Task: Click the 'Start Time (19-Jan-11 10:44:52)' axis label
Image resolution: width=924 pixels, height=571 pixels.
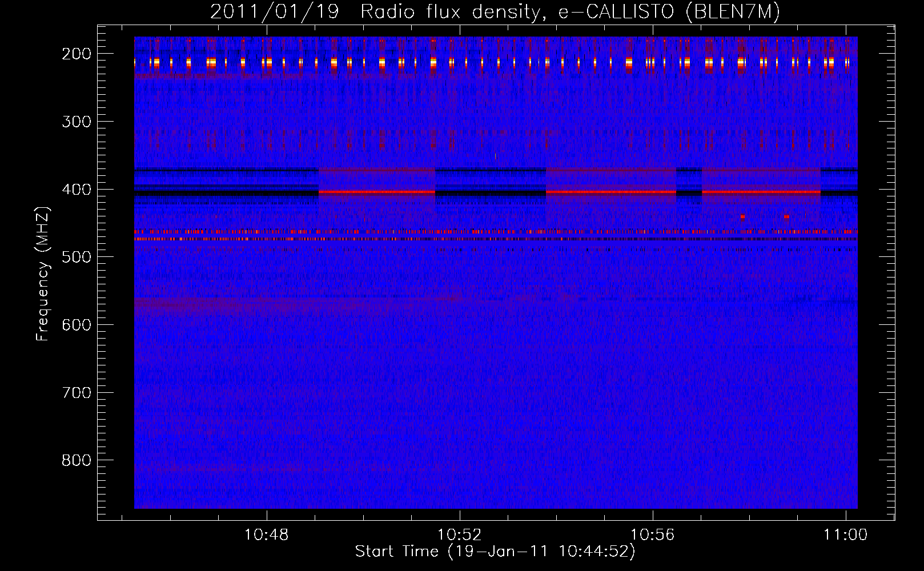Action: (x=495, y=552)
